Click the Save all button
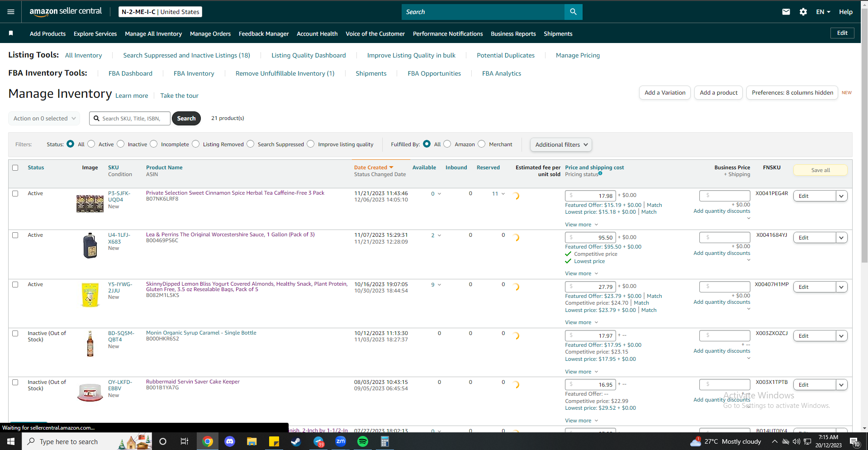The image size is (868, 450). click(x=821, y=170)
